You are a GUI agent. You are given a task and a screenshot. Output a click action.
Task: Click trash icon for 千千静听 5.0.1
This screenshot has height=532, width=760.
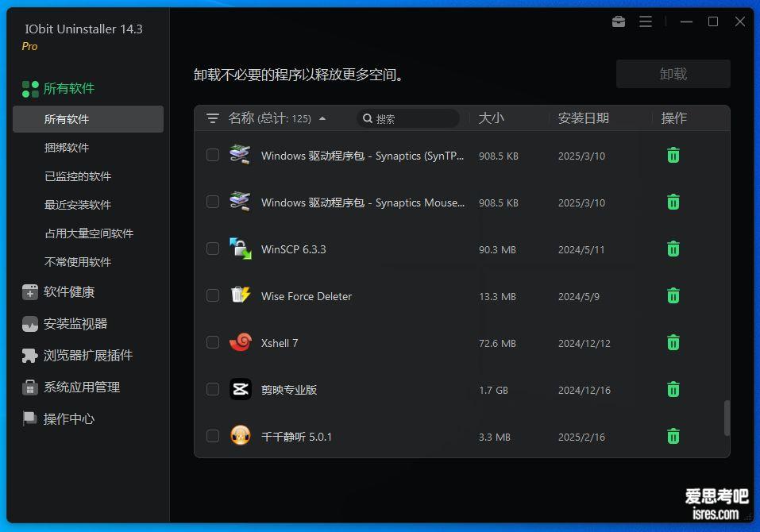pyautogui.click(x=673, y=436)
